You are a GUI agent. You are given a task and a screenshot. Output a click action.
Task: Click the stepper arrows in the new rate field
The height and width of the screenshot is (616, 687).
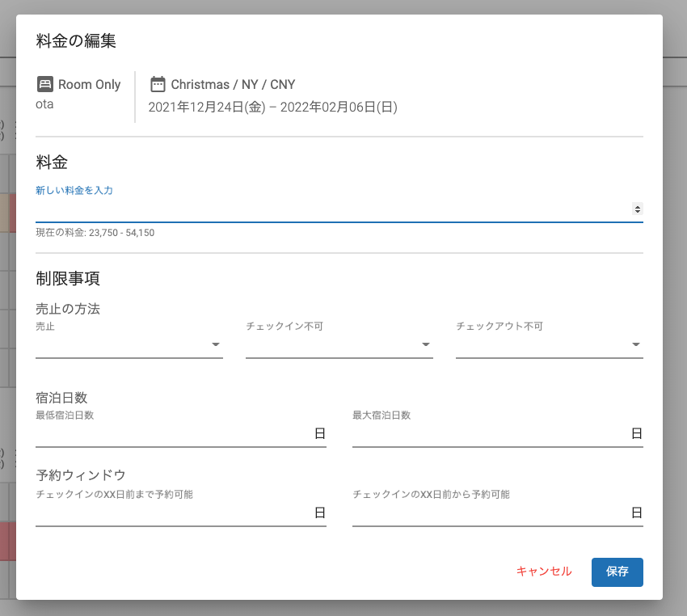point(637,209)
